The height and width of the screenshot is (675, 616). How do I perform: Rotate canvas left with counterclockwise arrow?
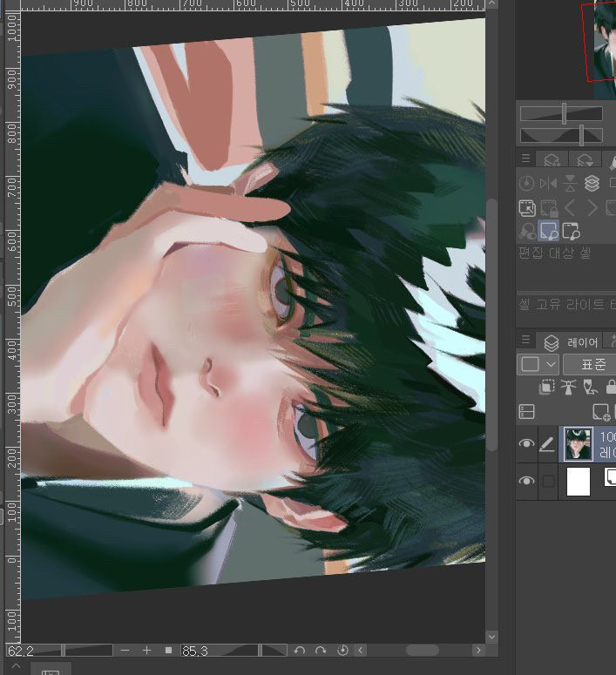[x=300, y=651]
